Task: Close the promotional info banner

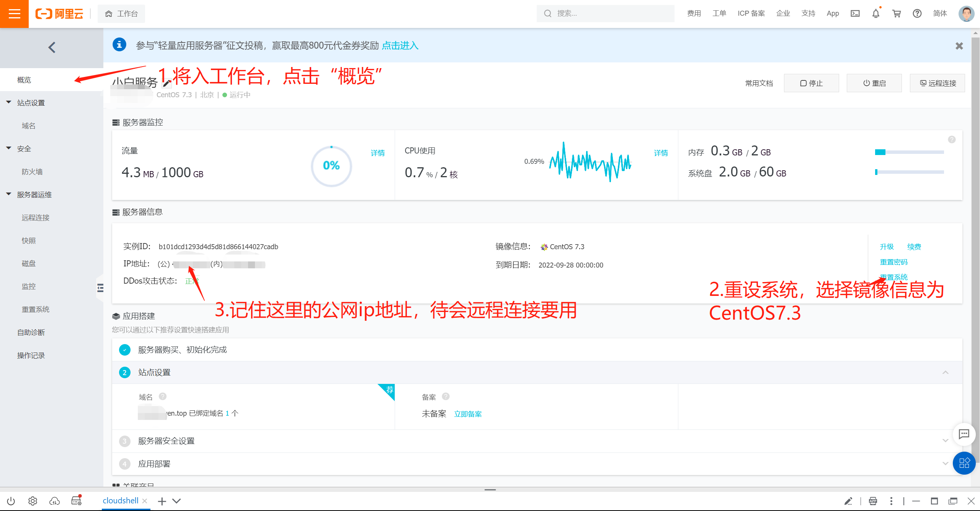Action: click(959, 46)
